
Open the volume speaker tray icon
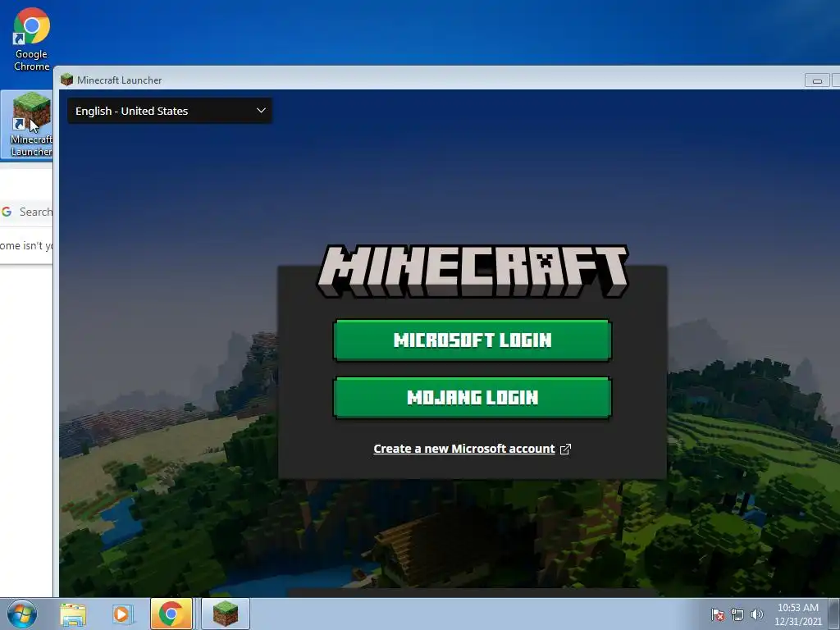756,614
